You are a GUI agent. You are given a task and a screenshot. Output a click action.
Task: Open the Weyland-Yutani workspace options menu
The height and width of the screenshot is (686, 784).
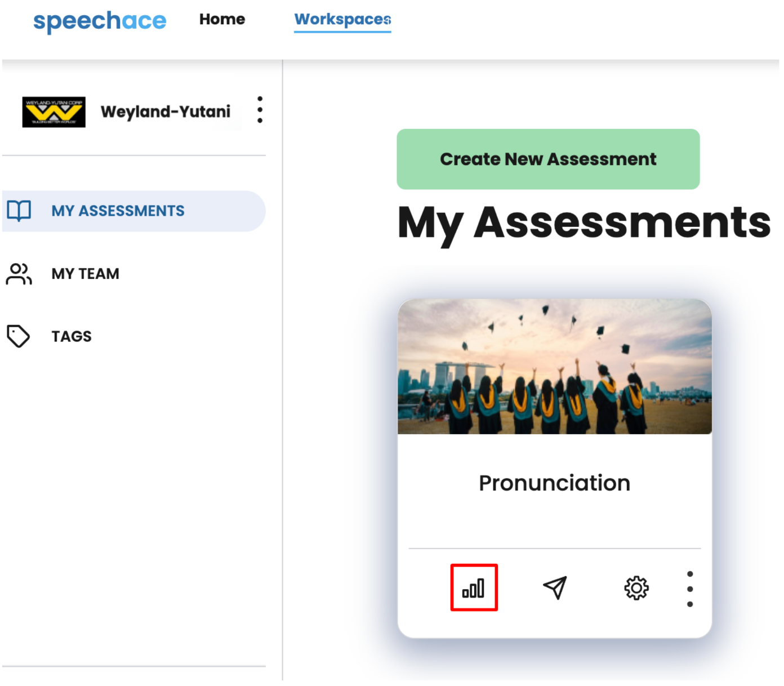(x=260, y=110)
